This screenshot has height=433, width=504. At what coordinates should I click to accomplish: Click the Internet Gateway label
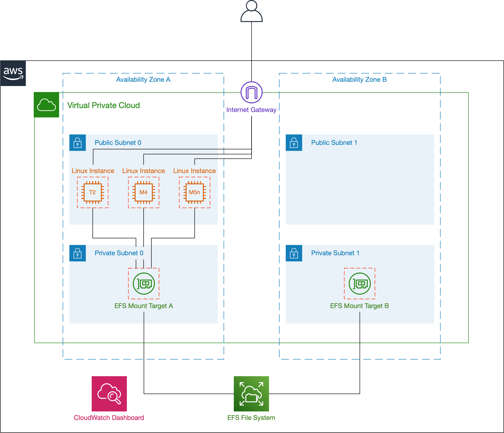[251, 110]
